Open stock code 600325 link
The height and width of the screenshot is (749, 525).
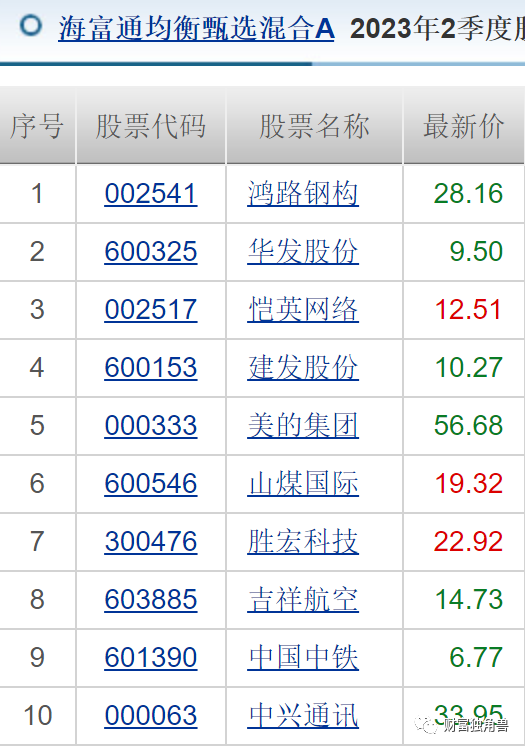(x=151, y=252)
